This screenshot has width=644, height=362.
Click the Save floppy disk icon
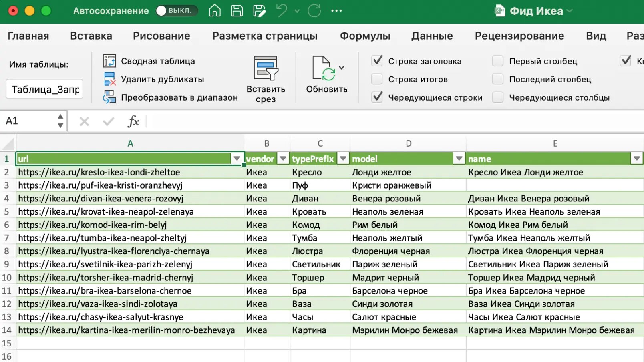pyautogui.click(x=237, y=11)
